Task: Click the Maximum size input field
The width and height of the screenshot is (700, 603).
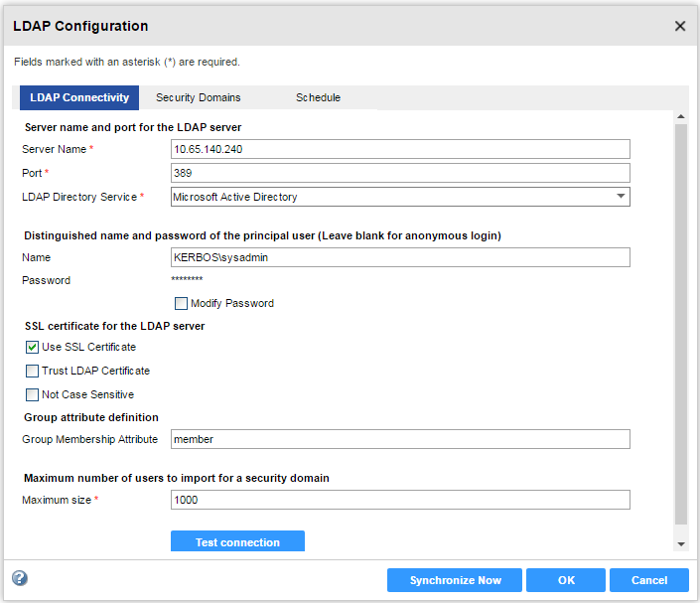Action: [400, 500]
